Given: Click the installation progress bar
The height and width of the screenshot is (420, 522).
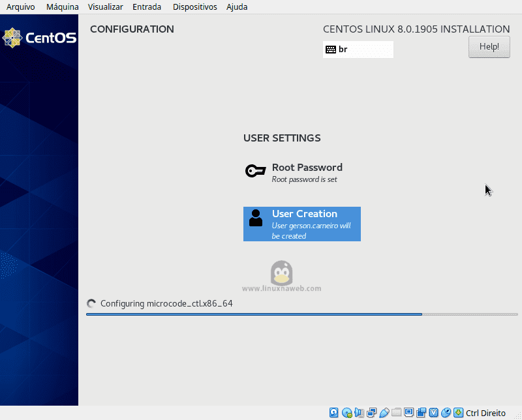Looking at the screenshot, I should [x=302, y=314].
